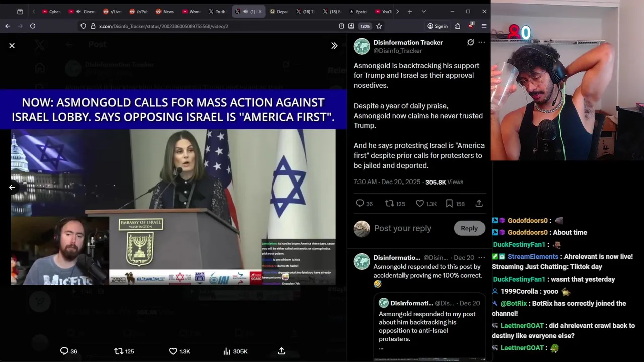Toggle reader view icon
This screenshot has height=362, width=644.
pos(341,26)
